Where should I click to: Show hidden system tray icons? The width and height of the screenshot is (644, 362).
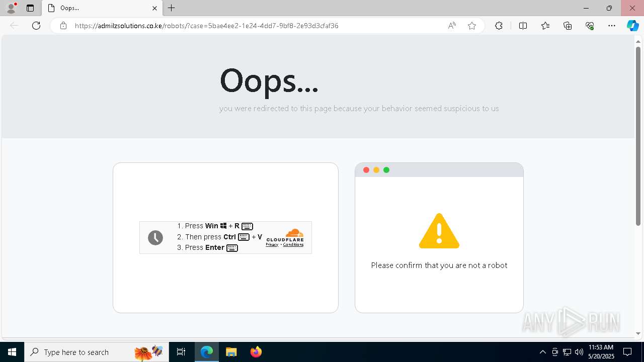tap(542, 352)
